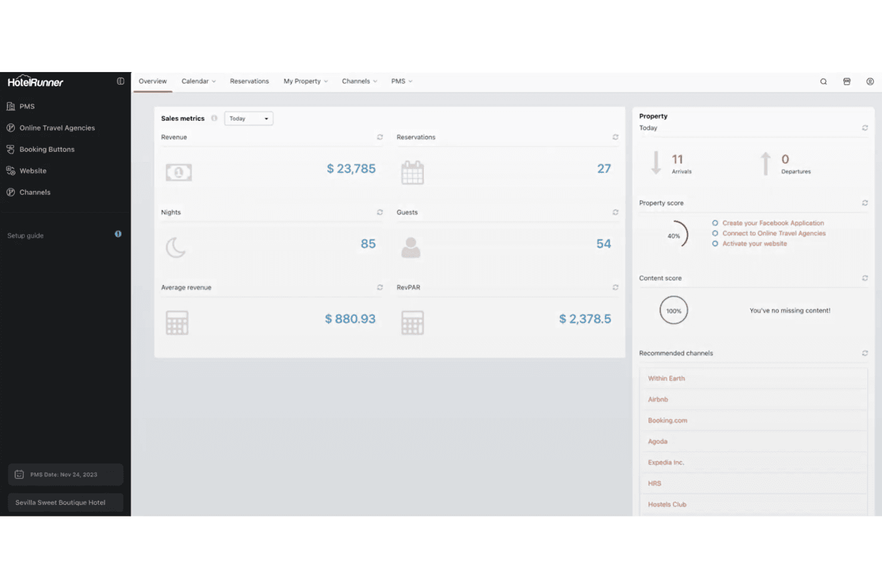Refresh the Reservations metric

(615, 137)
